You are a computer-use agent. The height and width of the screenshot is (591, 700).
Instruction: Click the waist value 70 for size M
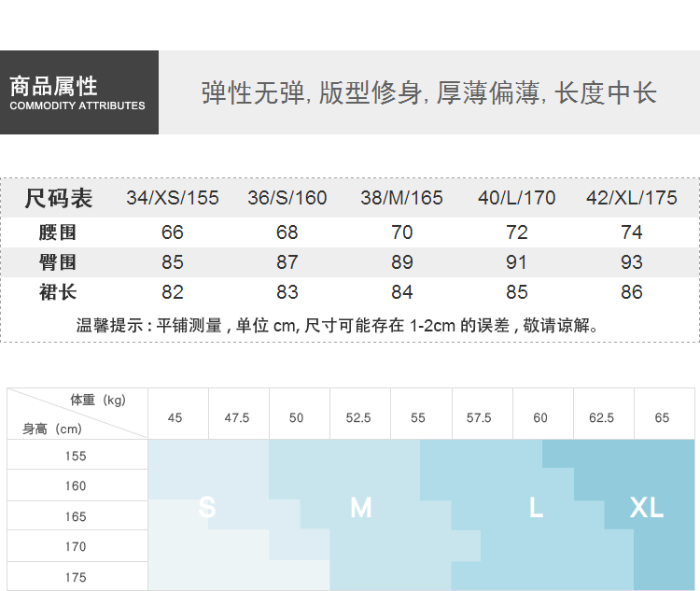pyautogui.click(x=401, y=232)
